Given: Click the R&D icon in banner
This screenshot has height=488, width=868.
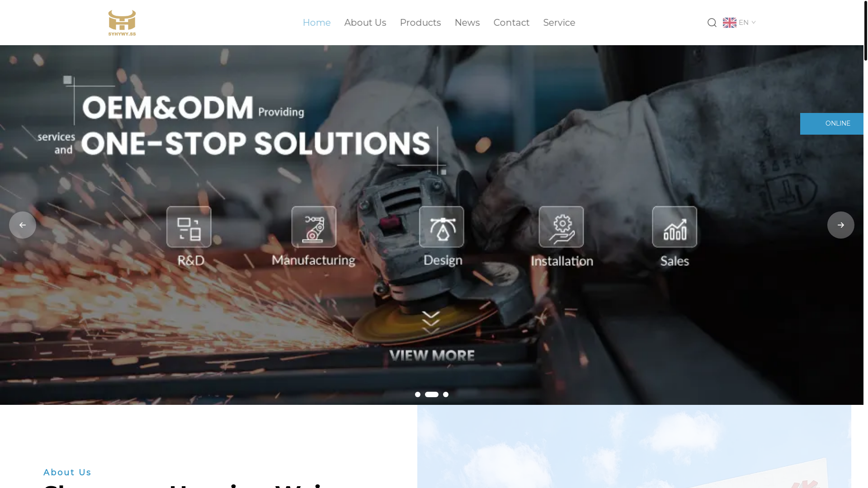Looking at the screenshot, I should tap(189, 227).
